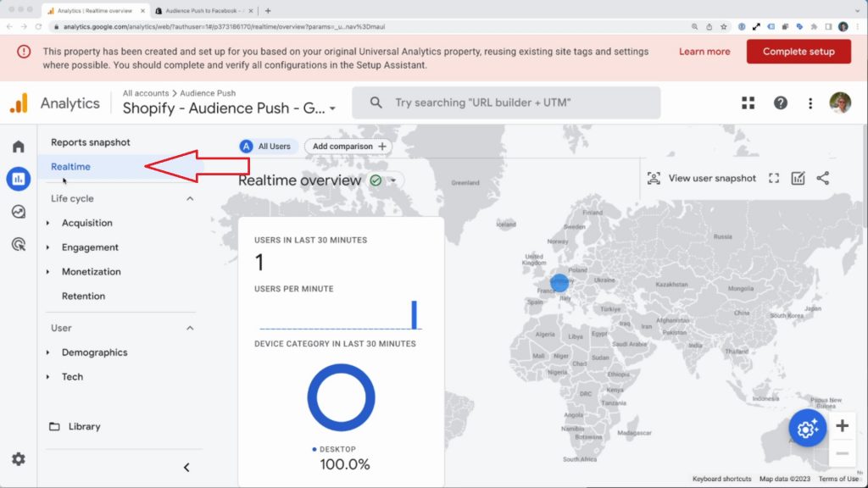
Task: Zoom in the map with plus
Action: pyautogui.click(x=842, y=425)
